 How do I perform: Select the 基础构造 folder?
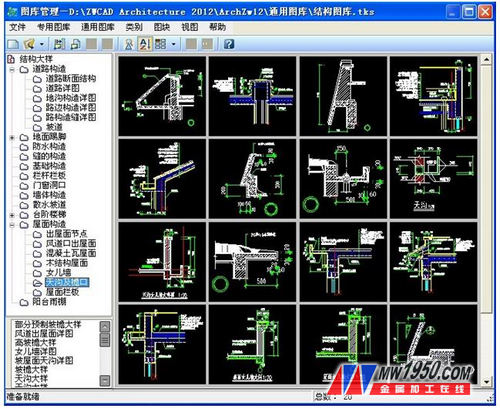49,166
